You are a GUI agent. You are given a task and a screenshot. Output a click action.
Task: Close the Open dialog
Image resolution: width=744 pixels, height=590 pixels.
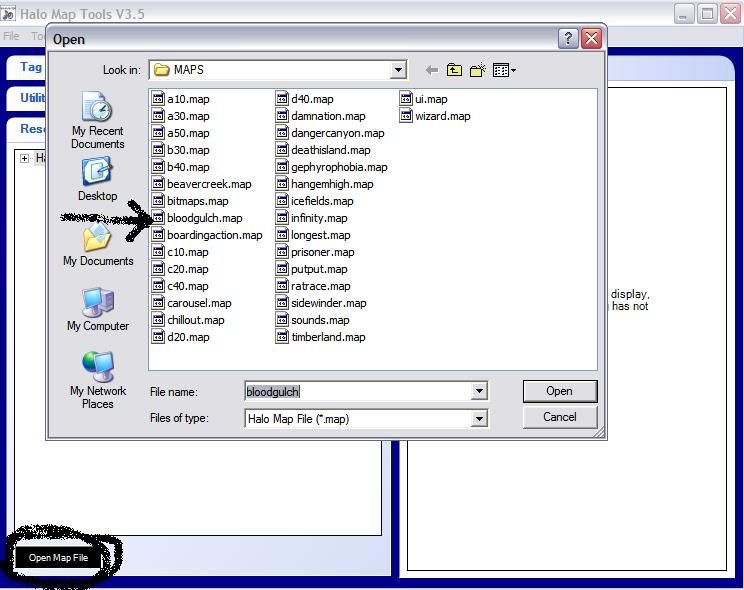coord(591,38)
